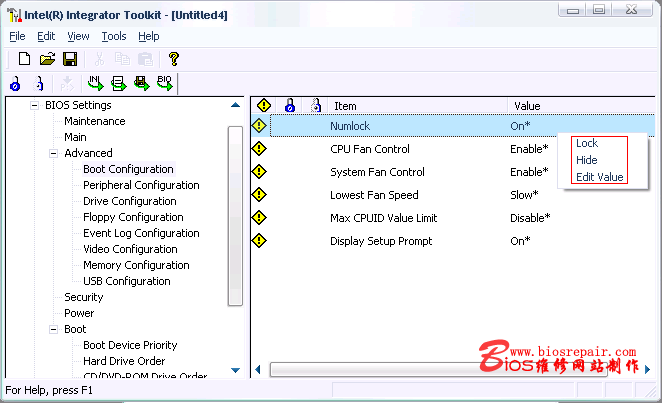Screen dimensions: 662x403
Task: Click yellow diamond beside Max CPUID Value Limit
Action: click(259, 218)
